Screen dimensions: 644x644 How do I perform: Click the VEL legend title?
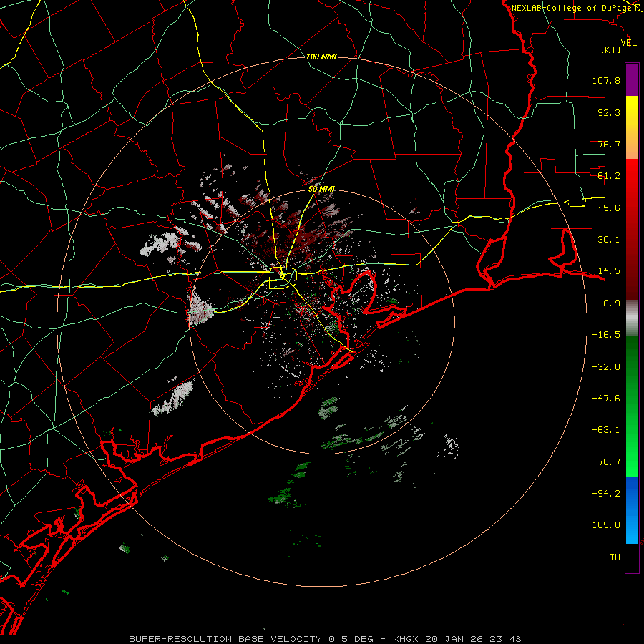(x=628, y=43)
